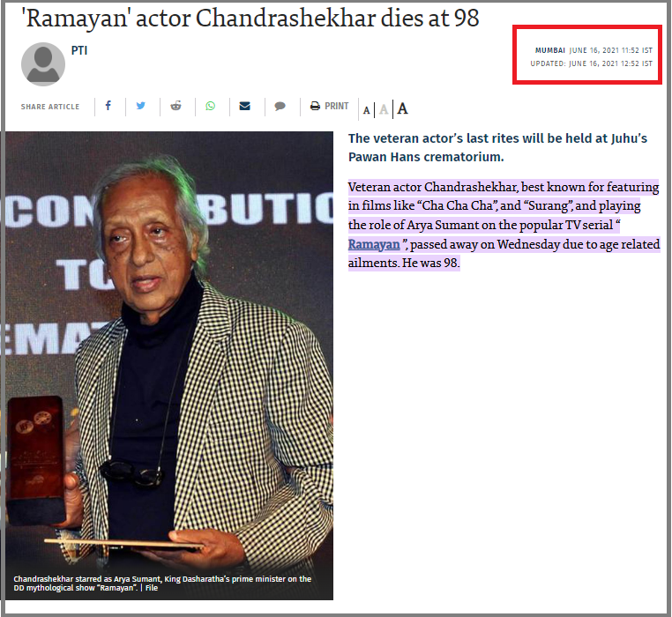Open the PTI author name link
This screenshot has width=672, height=617.
click(79, 50)
